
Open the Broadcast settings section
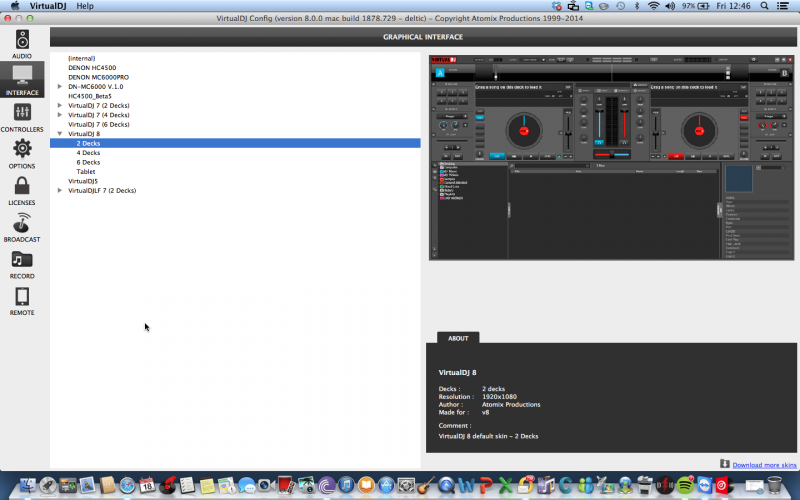click(22, 228)
